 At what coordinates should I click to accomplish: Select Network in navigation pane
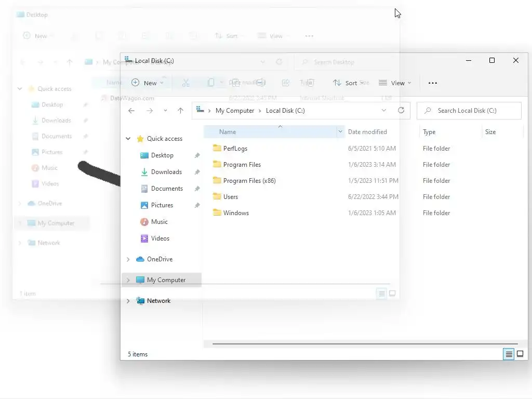(x=158, y=301)
